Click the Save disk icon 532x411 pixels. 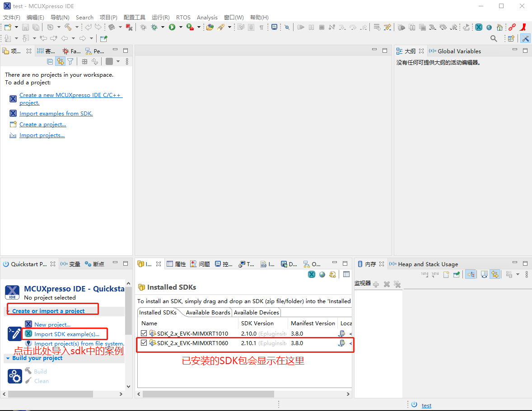coord(25,27)
